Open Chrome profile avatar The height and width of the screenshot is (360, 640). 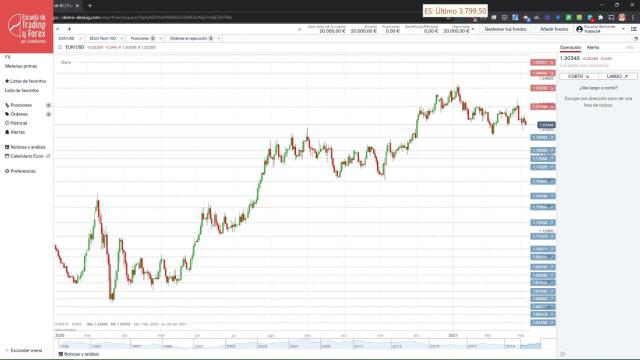pyautogui.click(x=622, y=18)
